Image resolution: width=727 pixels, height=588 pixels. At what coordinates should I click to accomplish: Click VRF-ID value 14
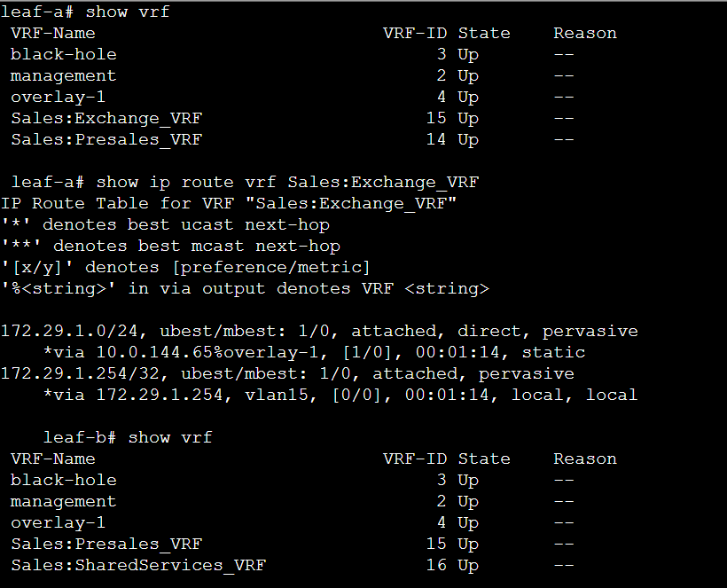[x=436, y=139]
